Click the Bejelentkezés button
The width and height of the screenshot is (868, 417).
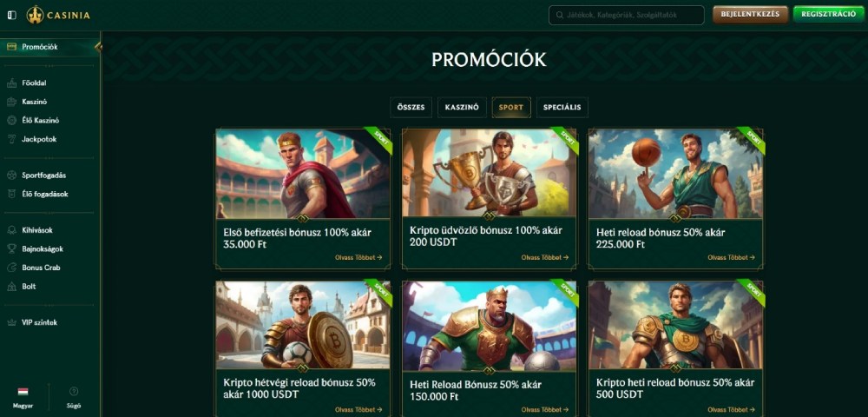750,15
